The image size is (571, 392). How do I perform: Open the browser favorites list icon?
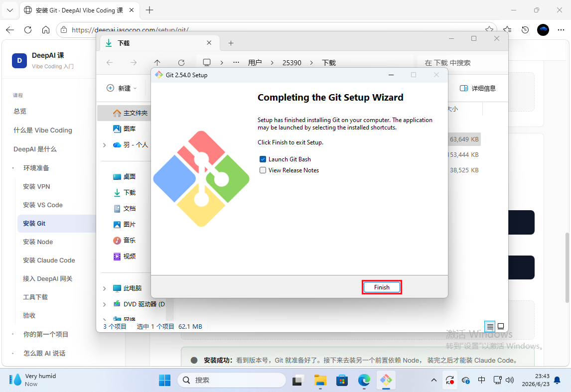click(507, 30)
